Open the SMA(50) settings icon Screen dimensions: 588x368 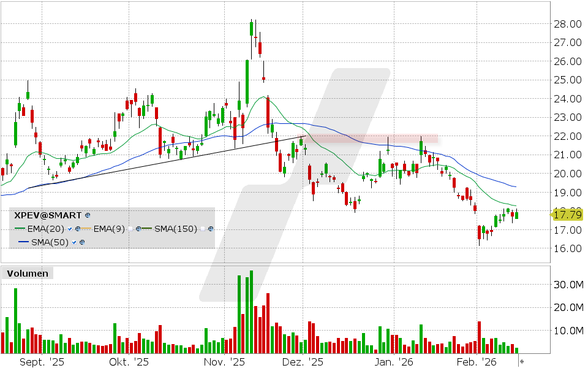83,242
